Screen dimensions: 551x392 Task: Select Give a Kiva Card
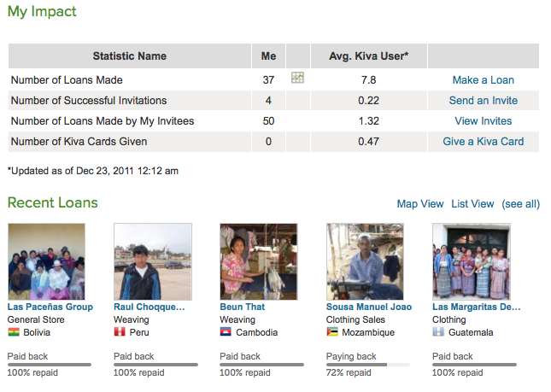tap(484, 141)
